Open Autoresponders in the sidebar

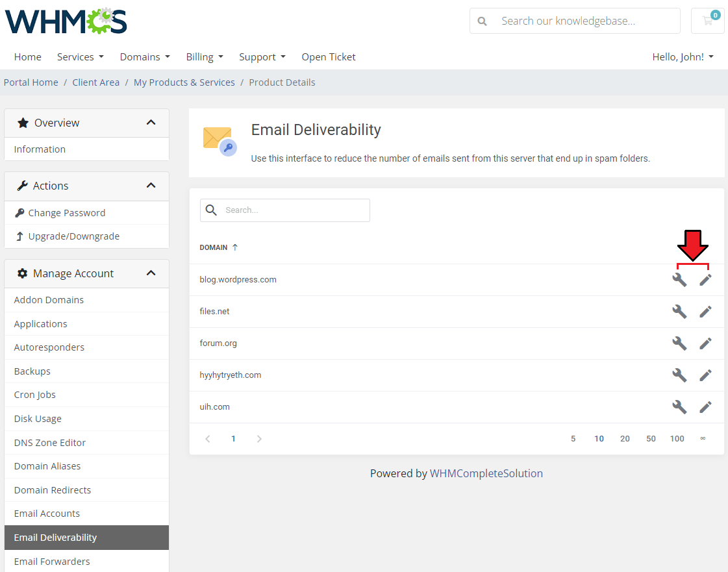click(87, 347)
